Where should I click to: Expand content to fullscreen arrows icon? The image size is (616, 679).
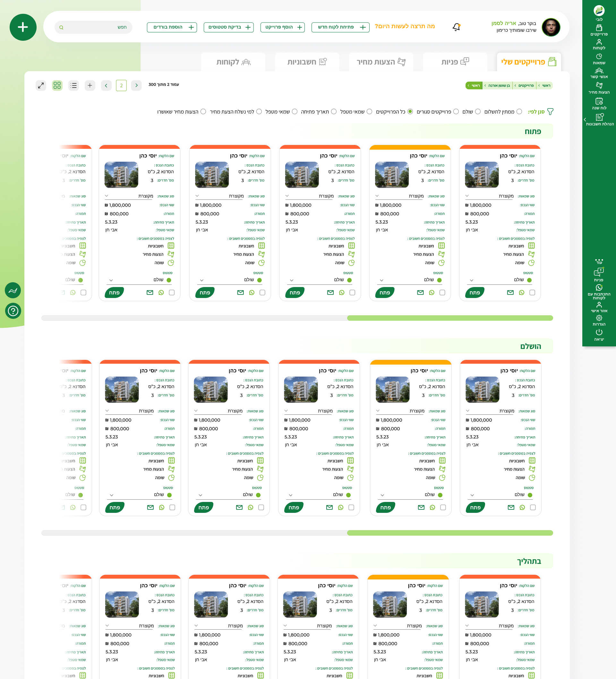click(x=41, y=85)
